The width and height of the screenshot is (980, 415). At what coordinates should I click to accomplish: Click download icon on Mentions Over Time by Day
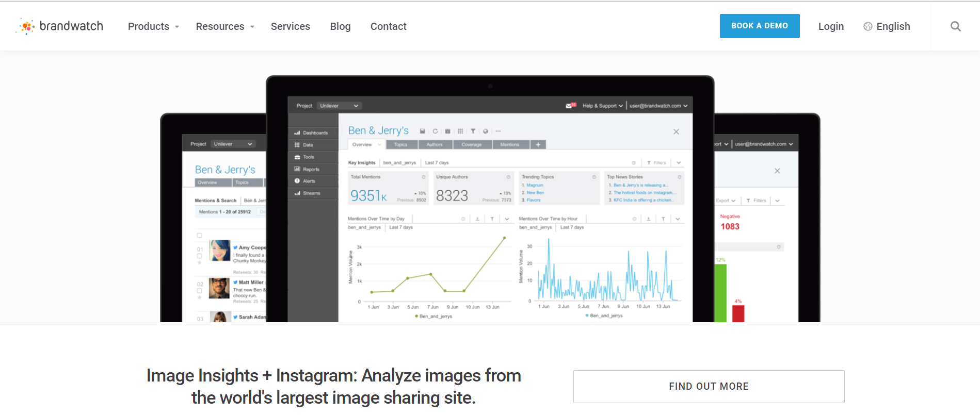coord(477,219)
